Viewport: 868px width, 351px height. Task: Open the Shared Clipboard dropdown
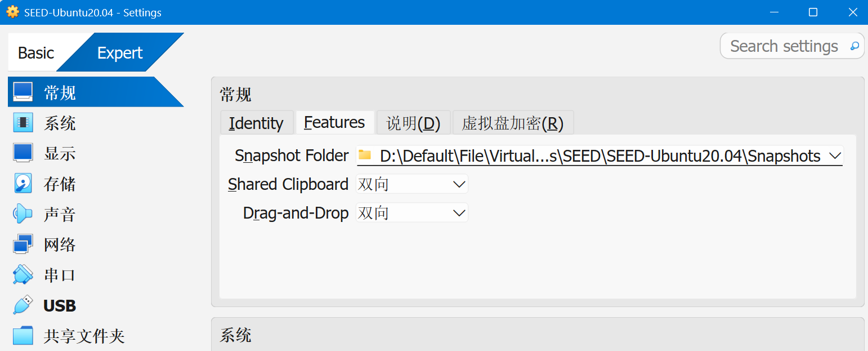[411, 184]
